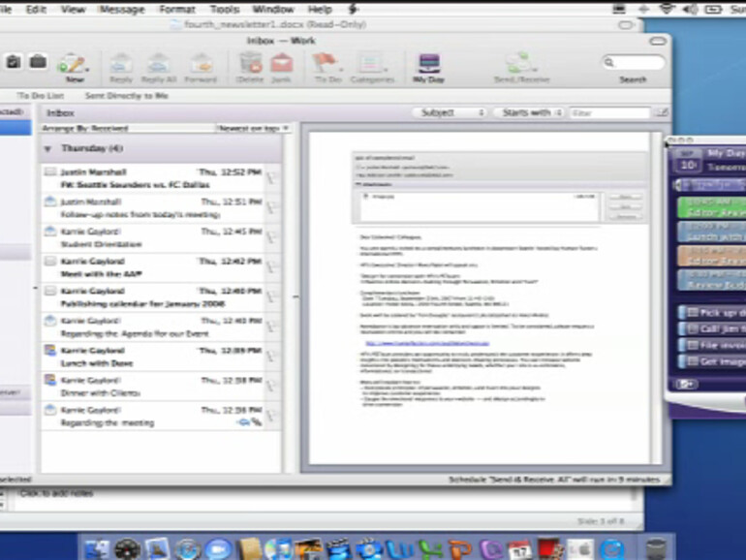This screenshot has height=560, width=746.
Task: Open the 'Starts with' filter dropdown
Action: [529, 112]
